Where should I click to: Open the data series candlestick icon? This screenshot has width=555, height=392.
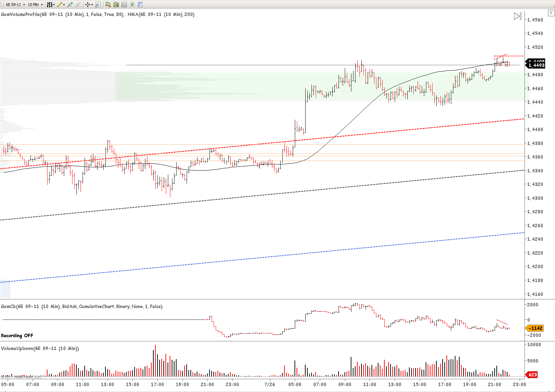click(116, 5)
